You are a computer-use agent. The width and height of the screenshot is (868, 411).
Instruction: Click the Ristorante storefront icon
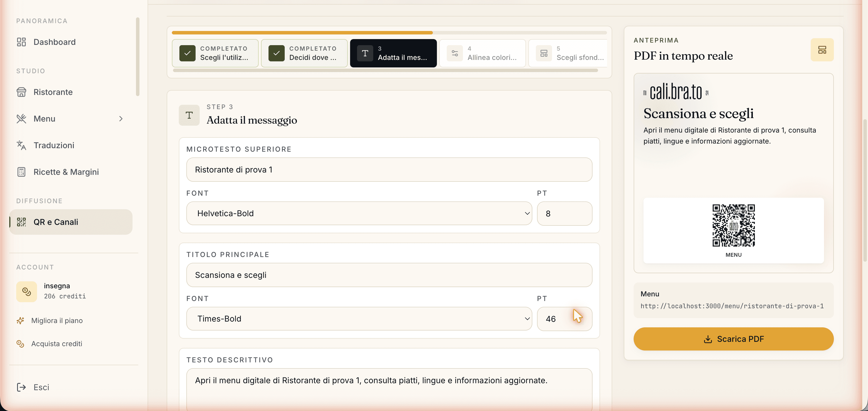click(x=21, y=92)
